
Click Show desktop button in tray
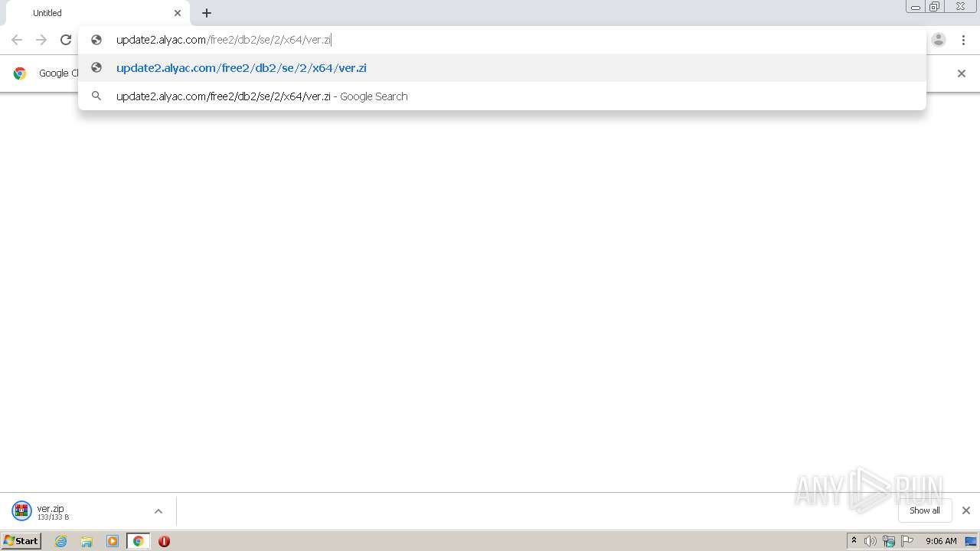(x=971, y=541)
